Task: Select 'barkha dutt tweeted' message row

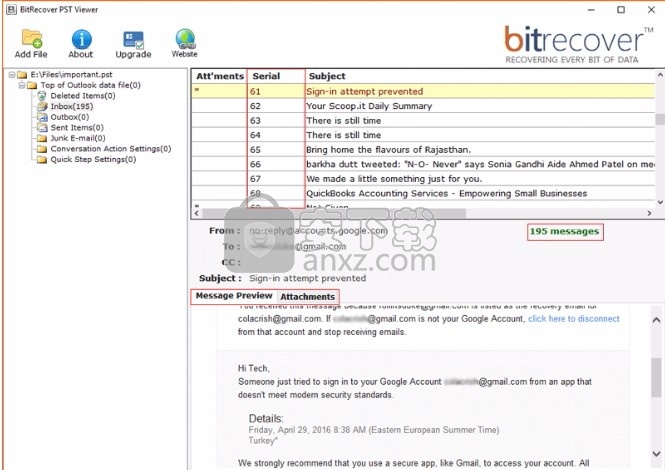Action: [x=423, y=164]
